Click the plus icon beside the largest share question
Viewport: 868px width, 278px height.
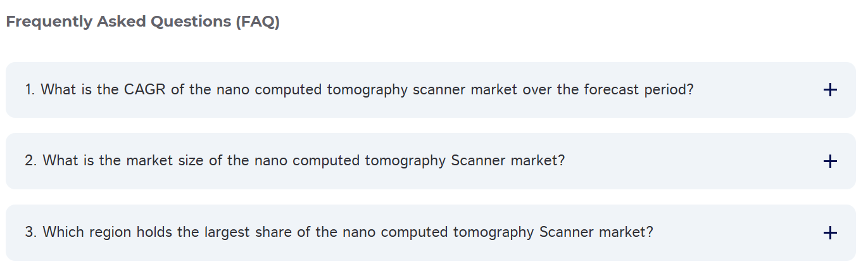830,233
